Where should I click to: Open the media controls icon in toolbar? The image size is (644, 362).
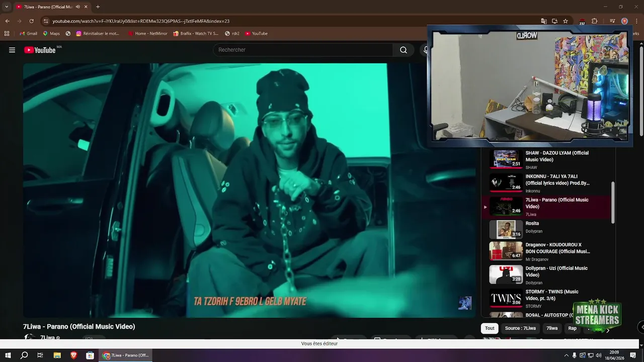point(612,21)
